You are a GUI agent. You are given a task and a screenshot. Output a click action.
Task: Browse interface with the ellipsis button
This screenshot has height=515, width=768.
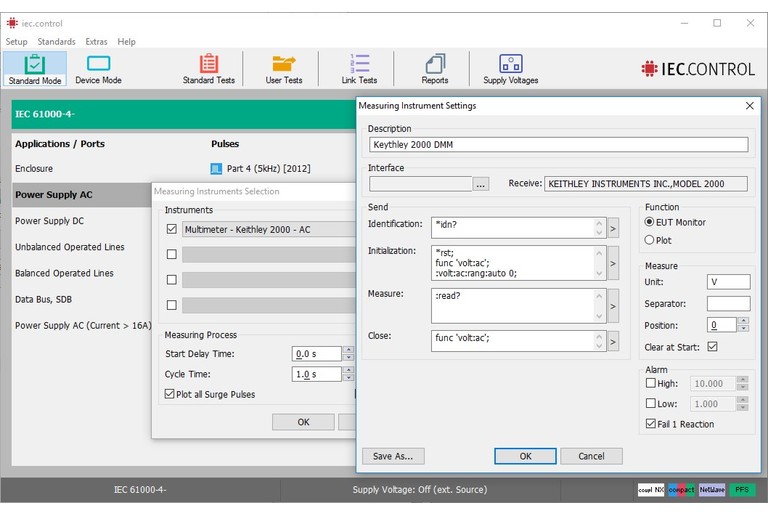click(481, 184)
